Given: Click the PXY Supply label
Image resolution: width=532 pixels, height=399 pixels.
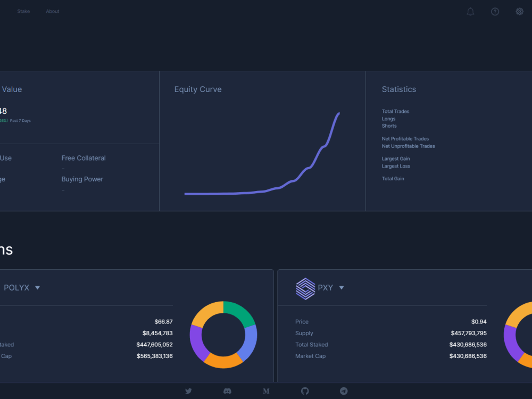Looking at the screenshot, I should [x=304, y=333].
